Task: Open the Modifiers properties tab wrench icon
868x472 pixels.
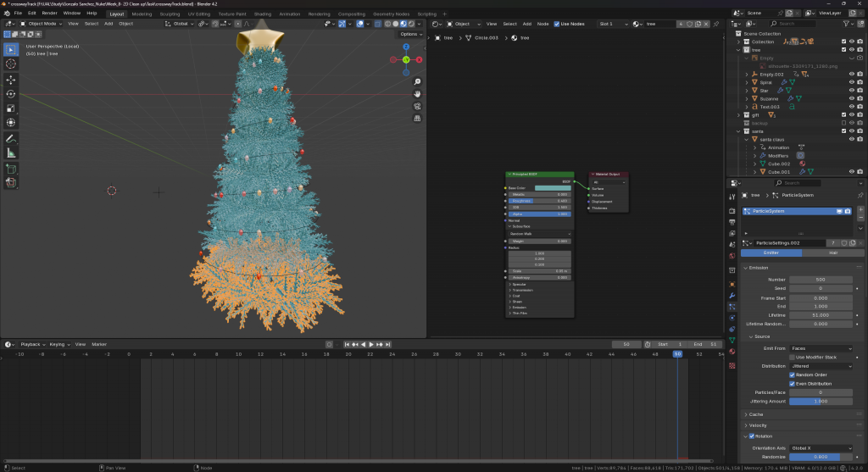Action: pos(732,296)
